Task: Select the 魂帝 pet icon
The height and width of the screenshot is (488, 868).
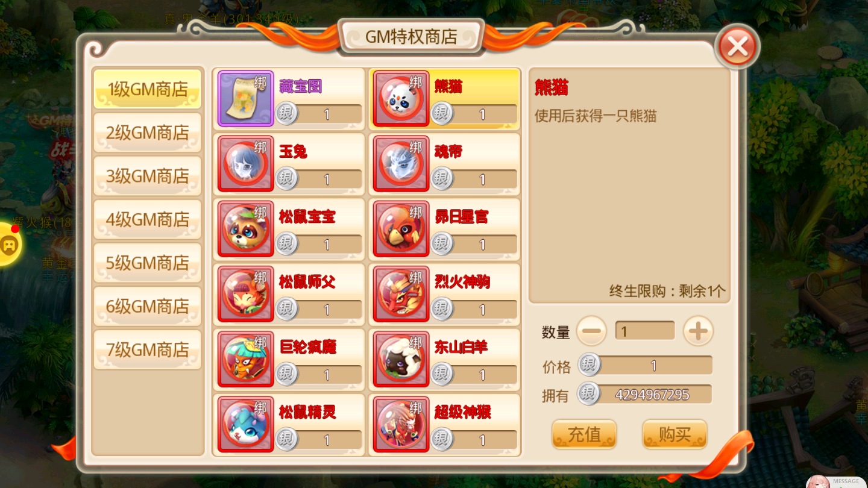Action: pyautogui.click(x=401, y=163)
